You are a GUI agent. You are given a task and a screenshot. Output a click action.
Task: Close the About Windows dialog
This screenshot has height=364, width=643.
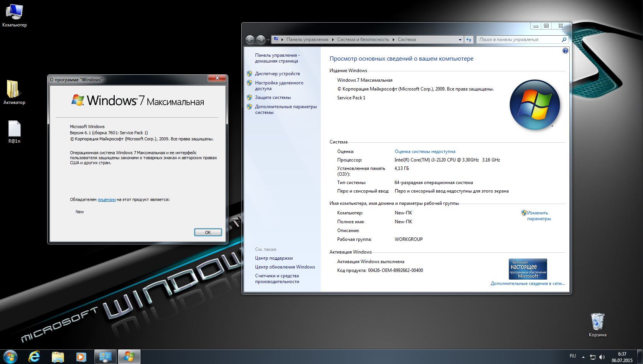coord(217,78)
